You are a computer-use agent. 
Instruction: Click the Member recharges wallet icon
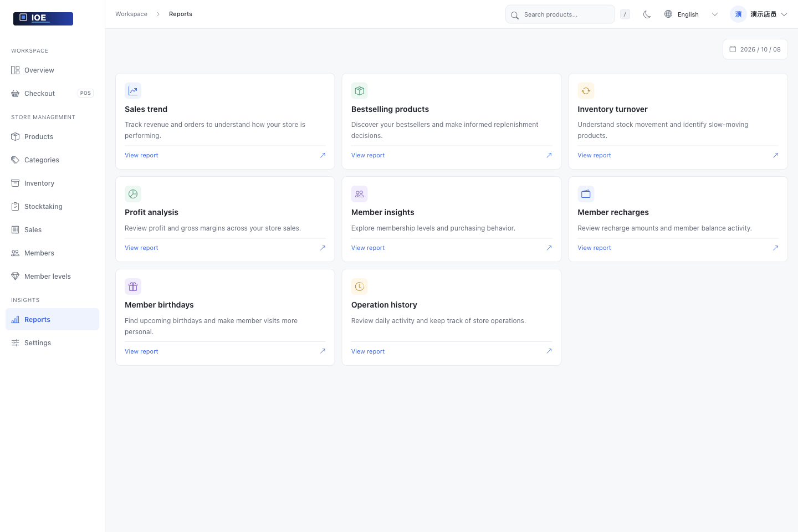[586, 194]
